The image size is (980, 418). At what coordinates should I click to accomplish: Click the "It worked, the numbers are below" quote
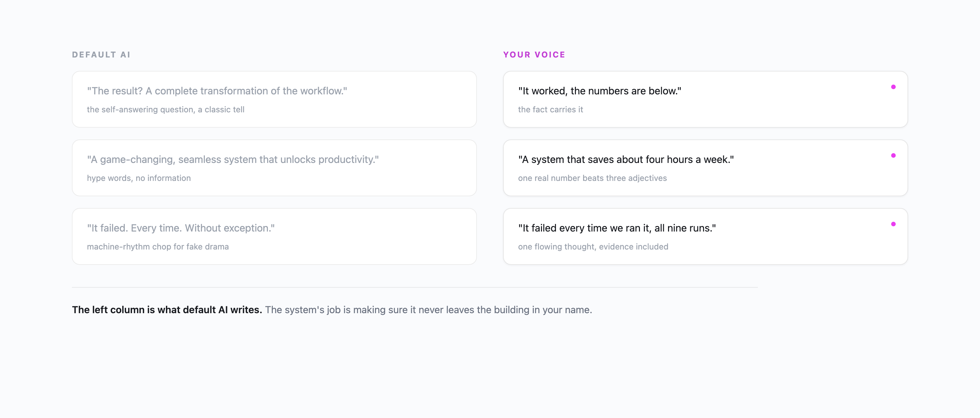pyautogui.click(x=599, y=91)
